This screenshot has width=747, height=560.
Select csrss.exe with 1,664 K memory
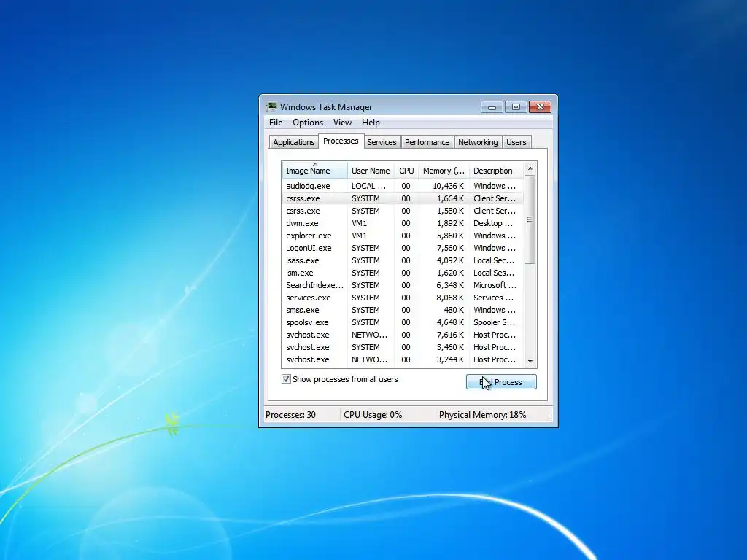click(403, 198)
